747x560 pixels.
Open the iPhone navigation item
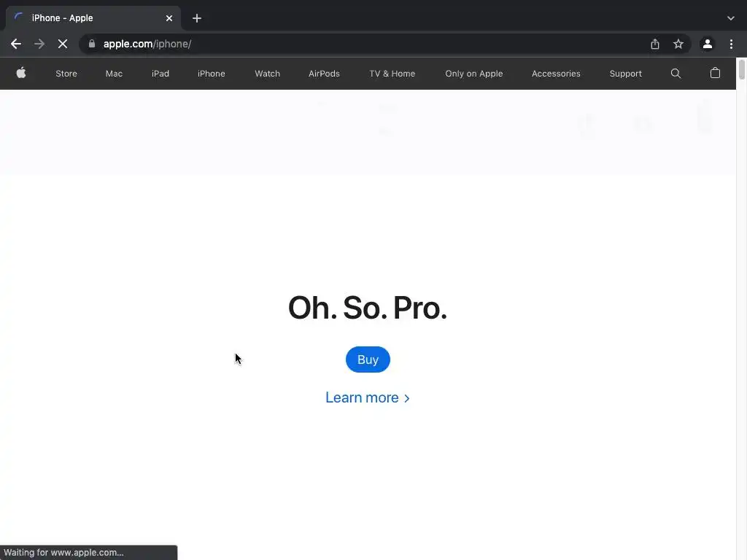coord(211,74)
